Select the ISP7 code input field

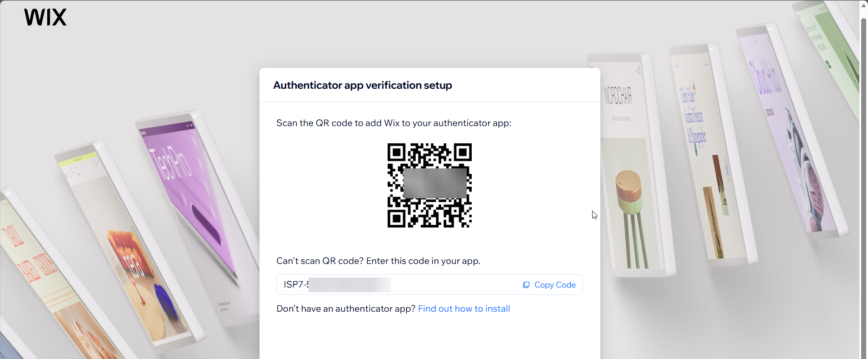pyautogui.click(x=429, y=285)
